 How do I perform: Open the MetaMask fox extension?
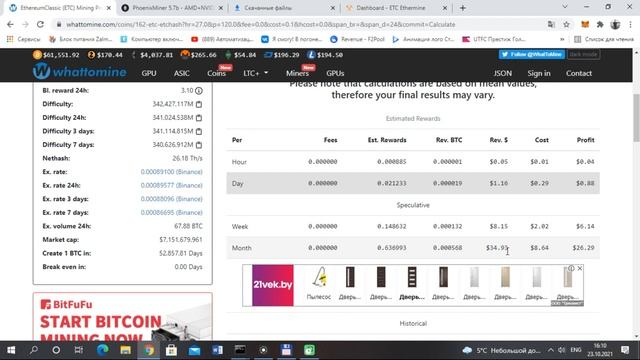pos(585,24)
